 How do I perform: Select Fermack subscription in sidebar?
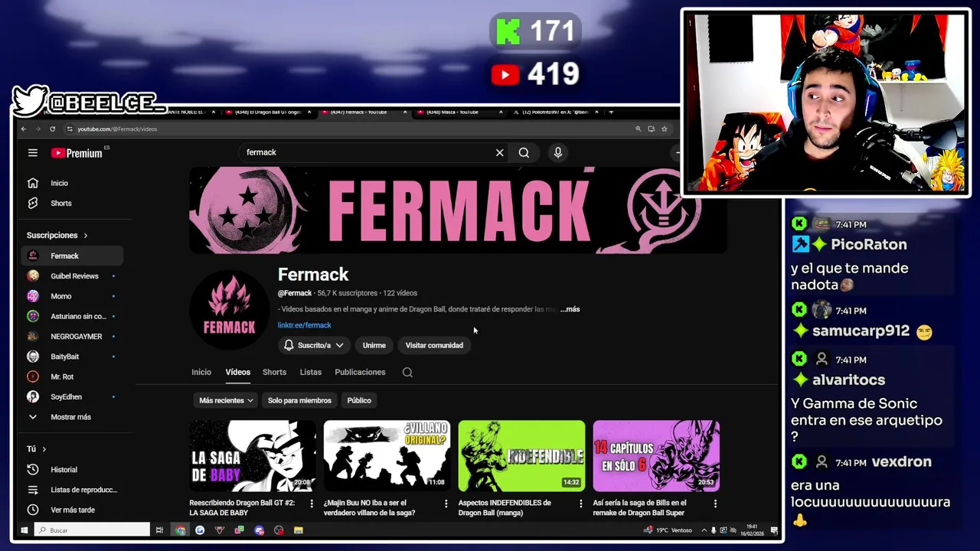[73, 256]
